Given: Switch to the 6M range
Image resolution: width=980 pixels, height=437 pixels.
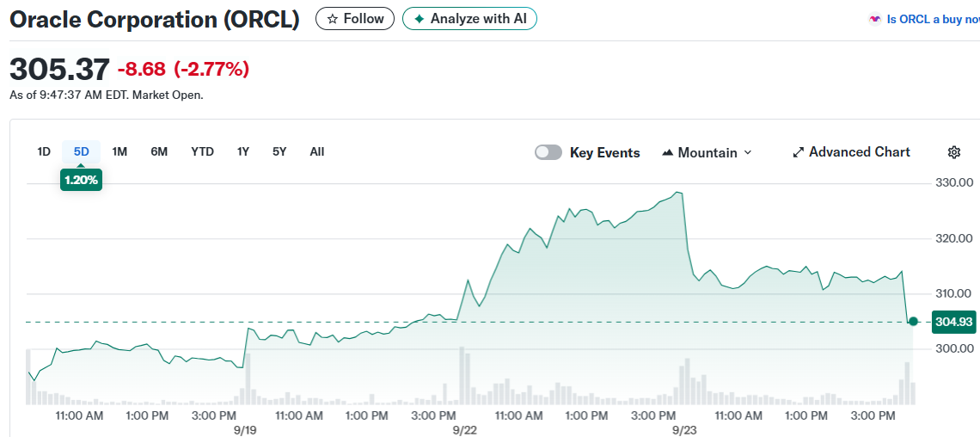Looking at the screenshot, I should (x=159, y=151).
